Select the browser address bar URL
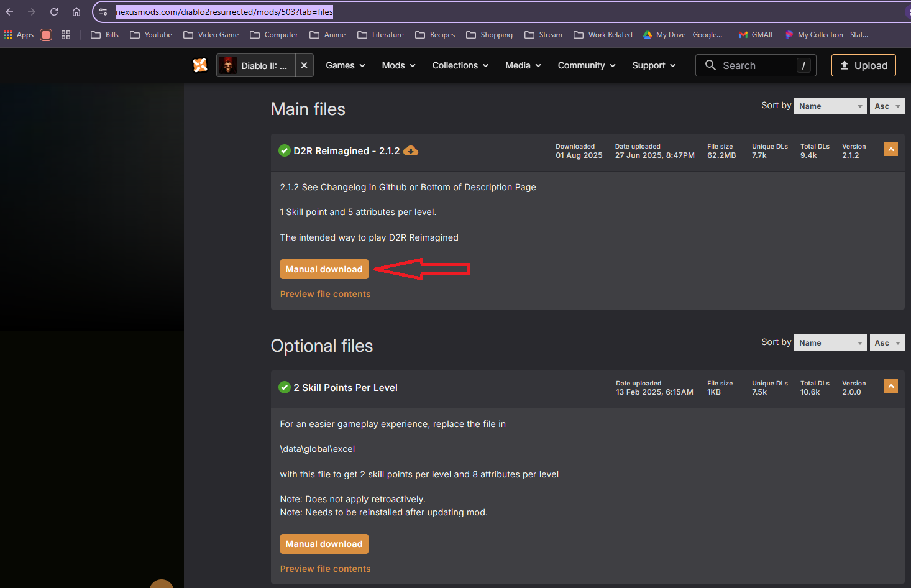The width and height of the screenshot is (911, 588). (224, 12)
